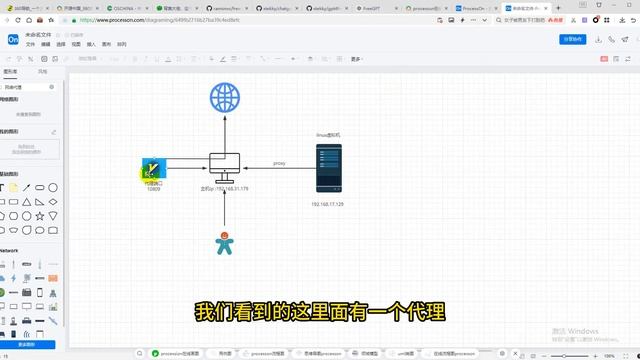640x360 pixels.
Task: Expand the 更多 toolbar dropdown
Action: pyautogui.click(x=357, y=59)
